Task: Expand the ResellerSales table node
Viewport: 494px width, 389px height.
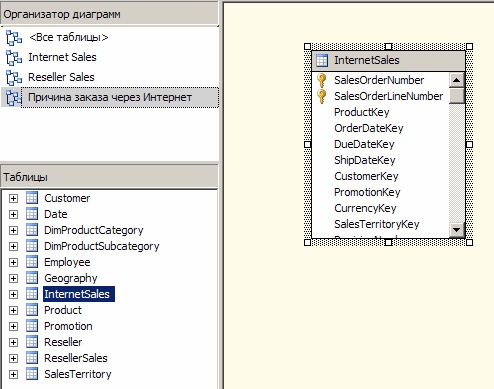Action: point(13,358)
